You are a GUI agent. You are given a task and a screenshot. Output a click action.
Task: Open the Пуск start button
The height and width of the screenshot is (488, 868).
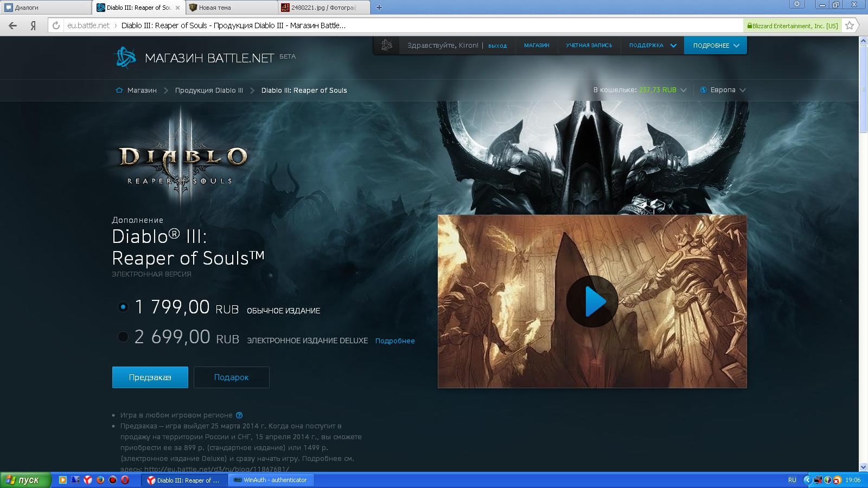tap(25, 480)
